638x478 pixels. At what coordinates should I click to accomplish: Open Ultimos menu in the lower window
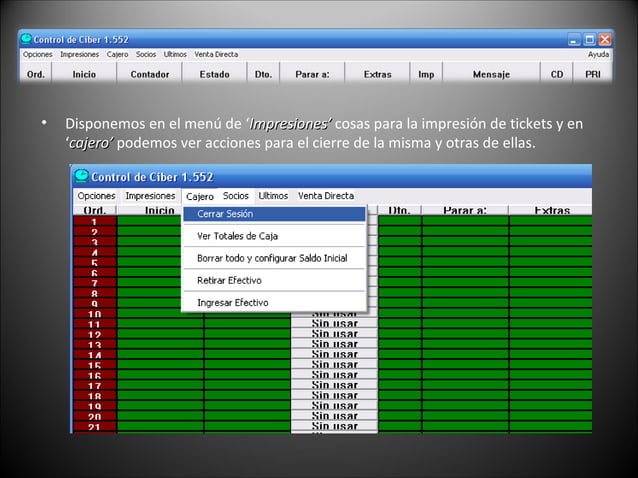[x=273, y=196]
